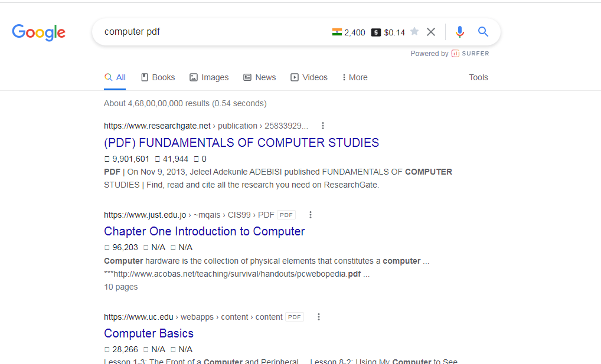Open (PDF) FUNDAMENTALS OF COMPUTER STUDIES link
The height and width of the screenshot is (364, 601).
pos(241,143)
